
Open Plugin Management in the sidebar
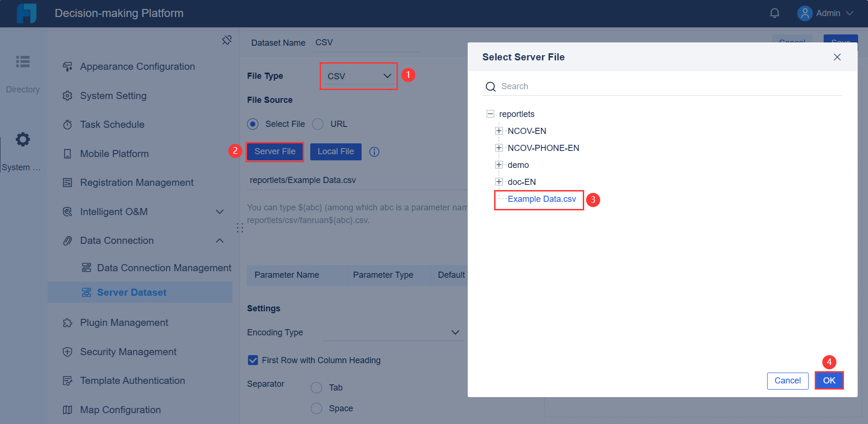(x=124, y=323)
